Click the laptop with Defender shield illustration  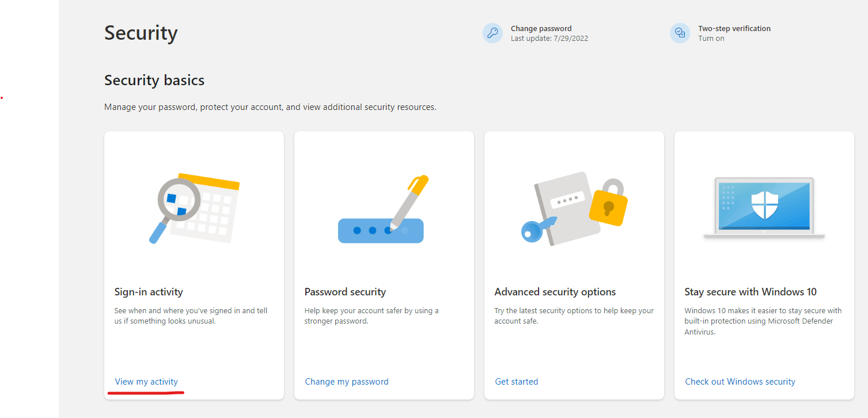pos(764,208)
